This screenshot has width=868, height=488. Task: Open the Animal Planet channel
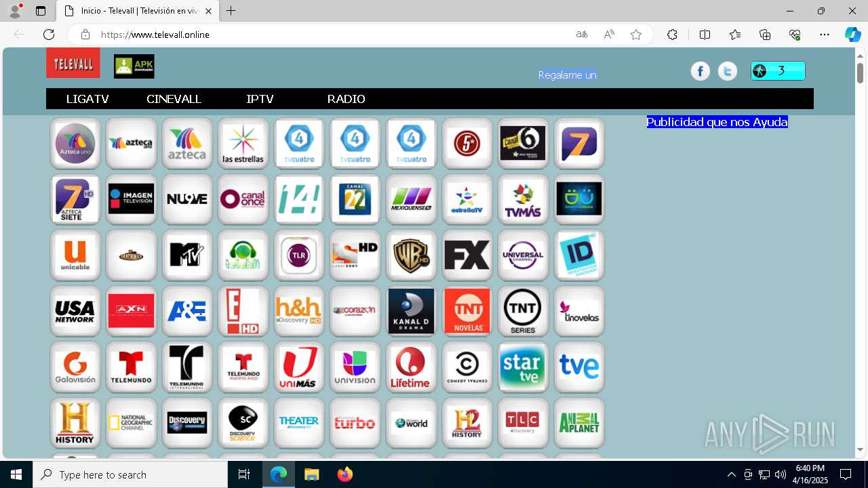click(x=579, y=423)
